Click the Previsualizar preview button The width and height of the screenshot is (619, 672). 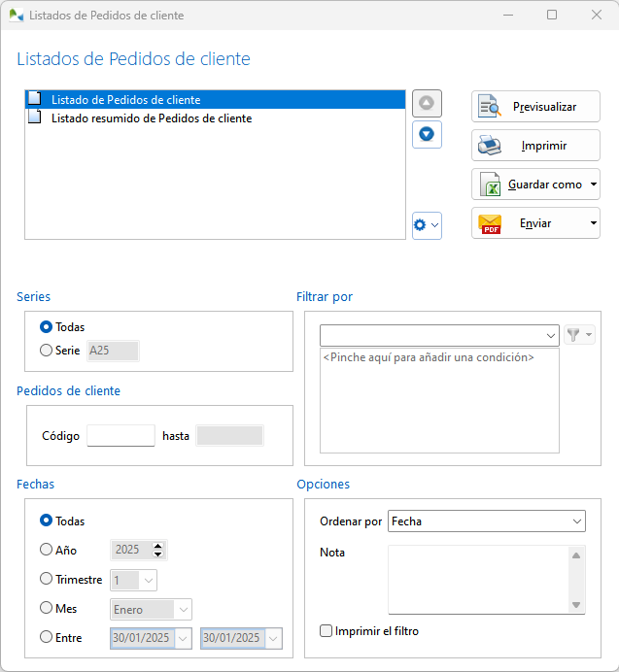(535, 107)
